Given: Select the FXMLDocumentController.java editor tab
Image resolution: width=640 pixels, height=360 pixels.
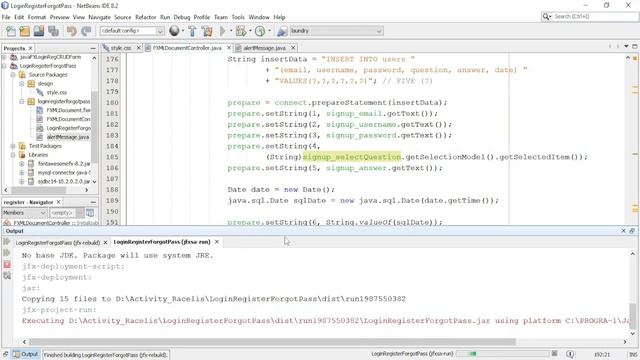Looking at the screenshot, I should (187, 48).
